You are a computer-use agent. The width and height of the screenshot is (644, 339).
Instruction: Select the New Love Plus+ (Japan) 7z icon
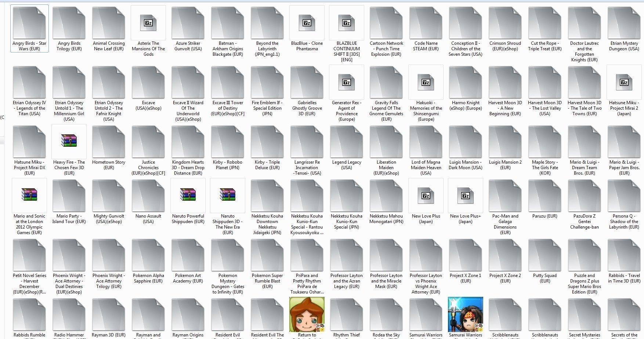(466, 196)
